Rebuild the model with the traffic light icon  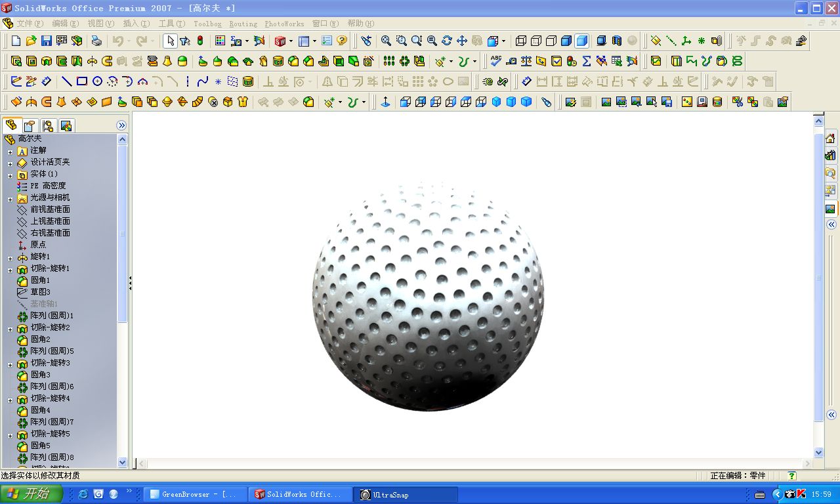pyautogui.click(x=200, y=41)
